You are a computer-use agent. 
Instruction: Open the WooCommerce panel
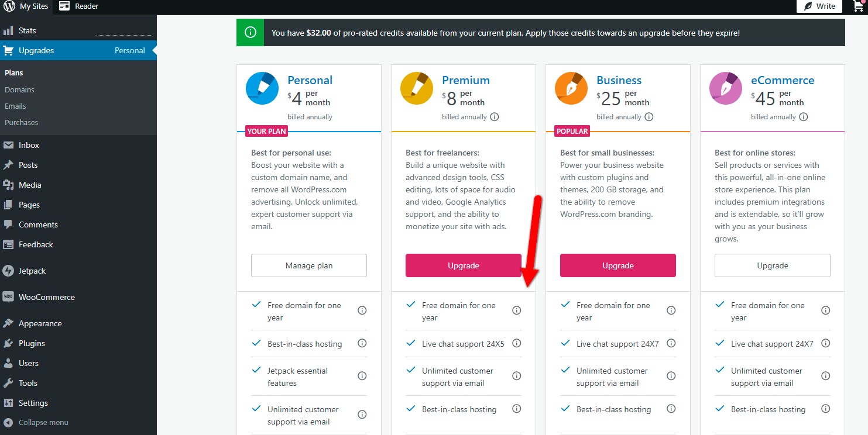coord(46,297)
